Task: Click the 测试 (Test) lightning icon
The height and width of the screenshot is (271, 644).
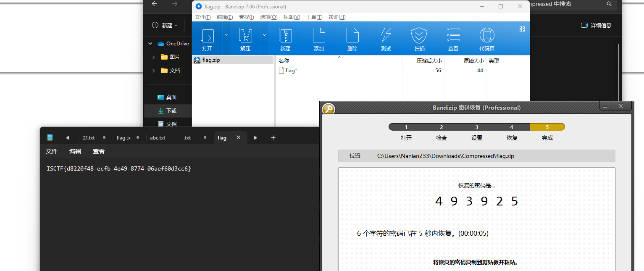Action: tap(386, 35)
